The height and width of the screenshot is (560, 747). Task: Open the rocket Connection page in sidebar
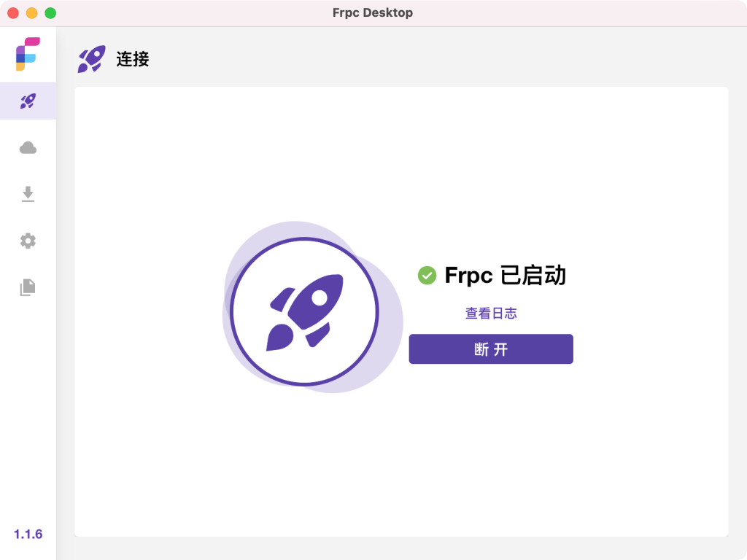pos(28,101)
